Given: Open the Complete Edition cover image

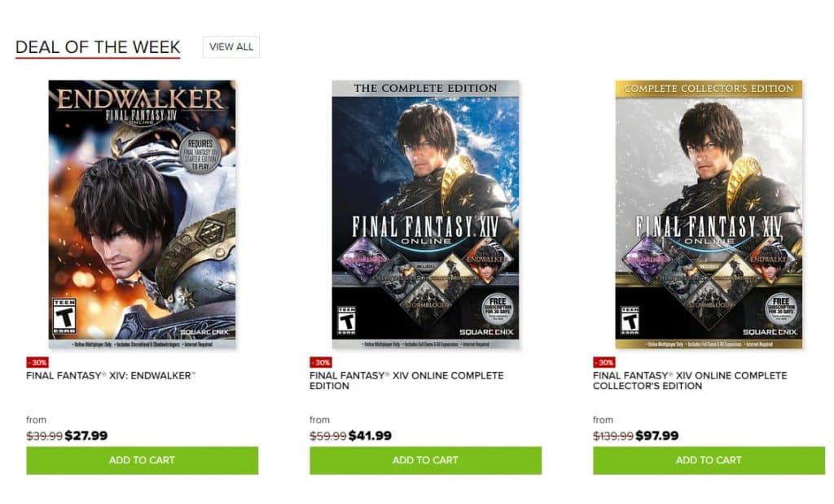Looking at the screenshot, I should pos(425,214).
